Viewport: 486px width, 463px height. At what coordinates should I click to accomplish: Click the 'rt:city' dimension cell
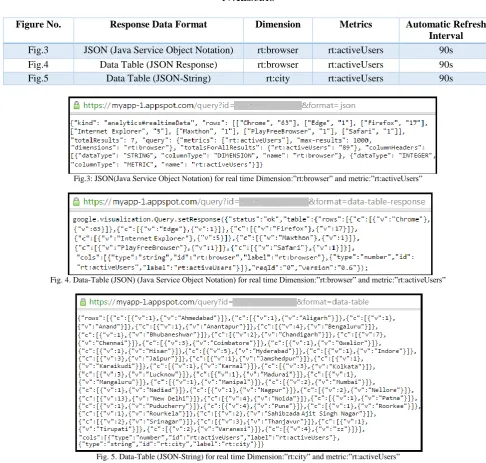pyautogui.click(x=278, y=79)
